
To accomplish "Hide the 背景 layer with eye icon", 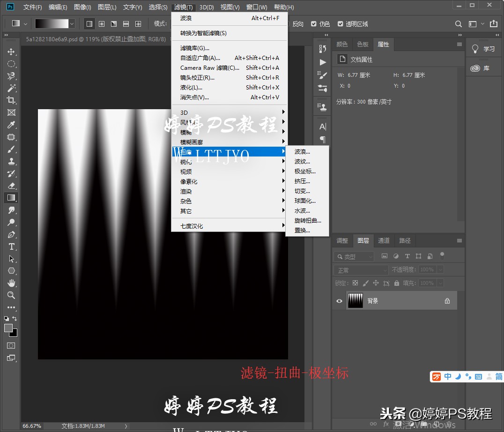I will tap(339, 301).
